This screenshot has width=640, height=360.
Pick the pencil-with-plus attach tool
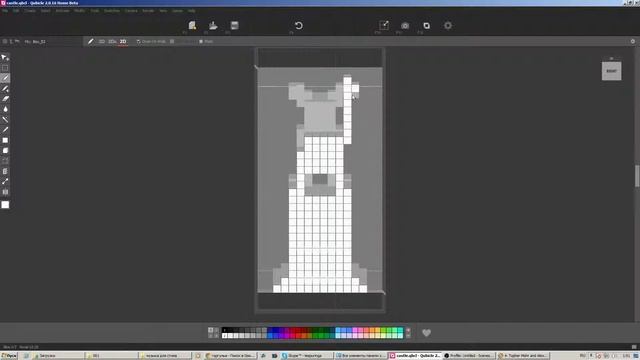point(5,89)
